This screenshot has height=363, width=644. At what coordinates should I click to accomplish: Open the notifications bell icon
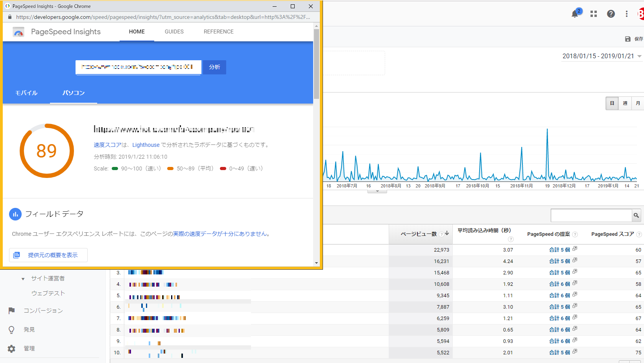click(x=575, y=14)
